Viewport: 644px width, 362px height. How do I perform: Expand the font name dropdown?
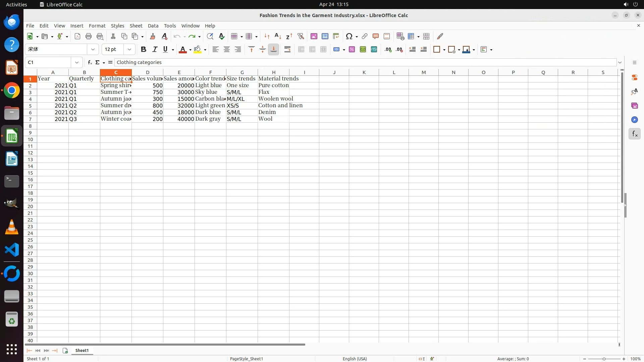pyautogui.click(x=93, y=50)
